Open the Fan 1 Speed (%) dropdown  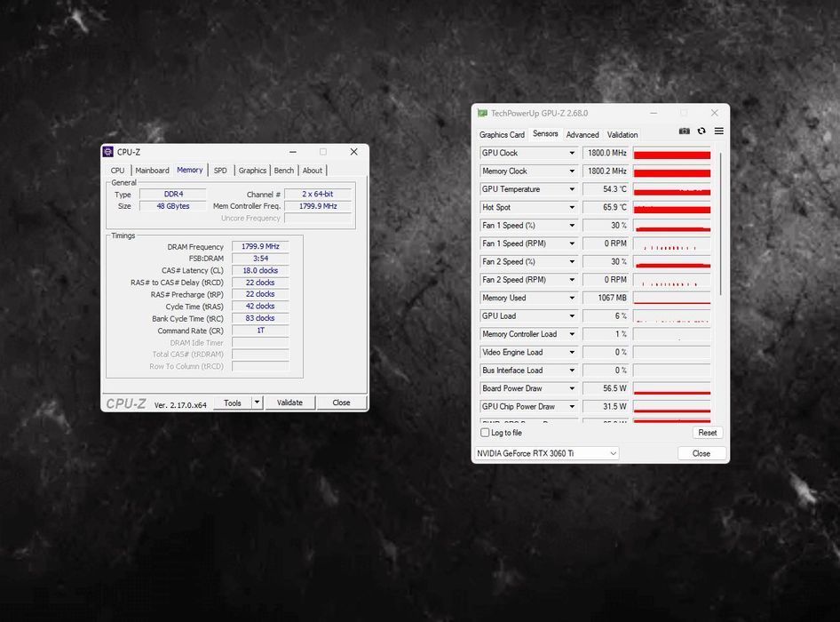572,225
